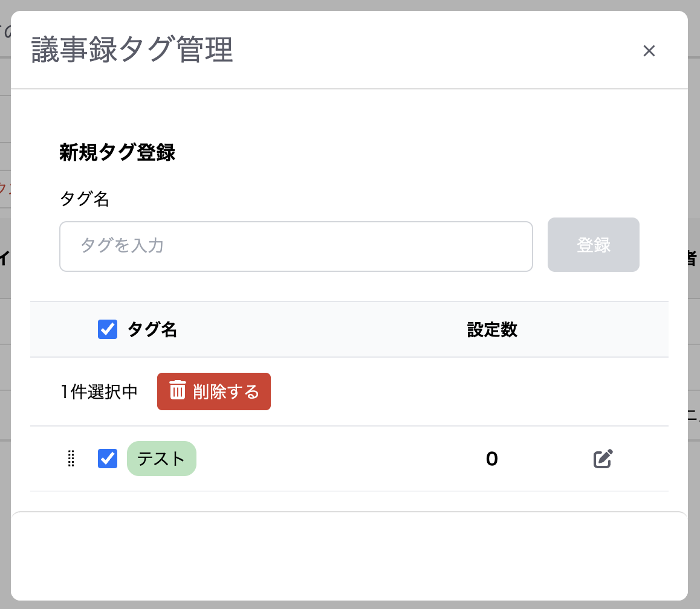The image size is (700, 609).
Task: Click the タグ名 column header
Action: 152,329
